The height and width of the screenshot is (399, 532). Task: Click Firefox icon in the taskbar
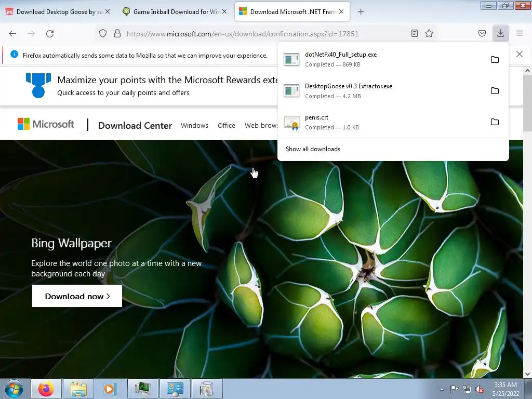click(x=46, y=389)
